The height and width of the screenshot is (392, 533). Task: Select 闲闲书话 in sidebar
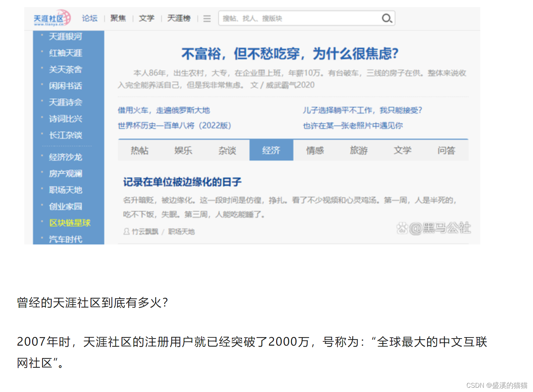click(66, 86)
